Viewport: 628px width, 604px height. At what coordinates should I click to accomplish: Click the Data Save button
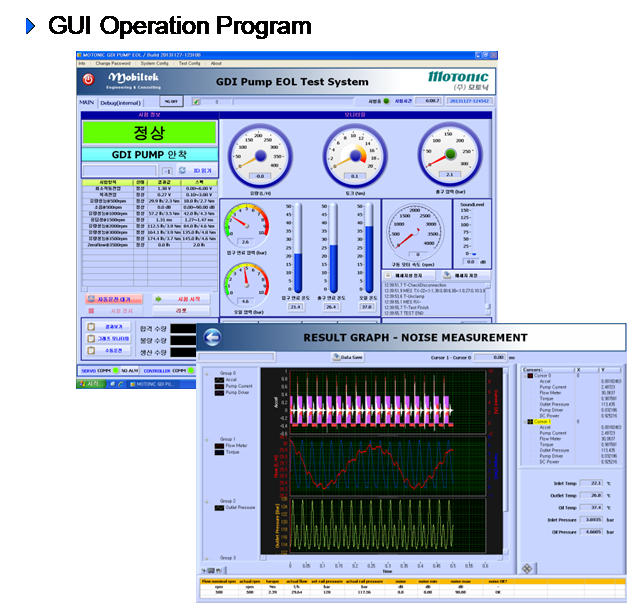point(348,357)
